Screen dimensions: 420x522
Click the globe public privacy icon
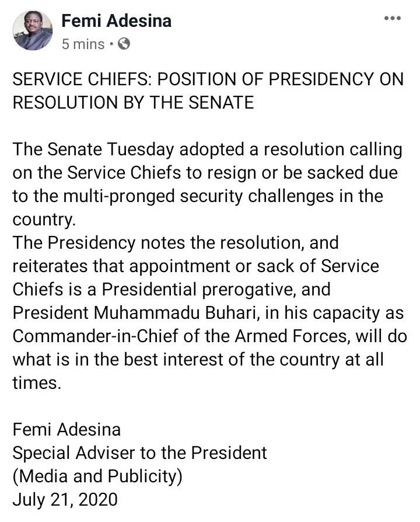tap(124, 43)
